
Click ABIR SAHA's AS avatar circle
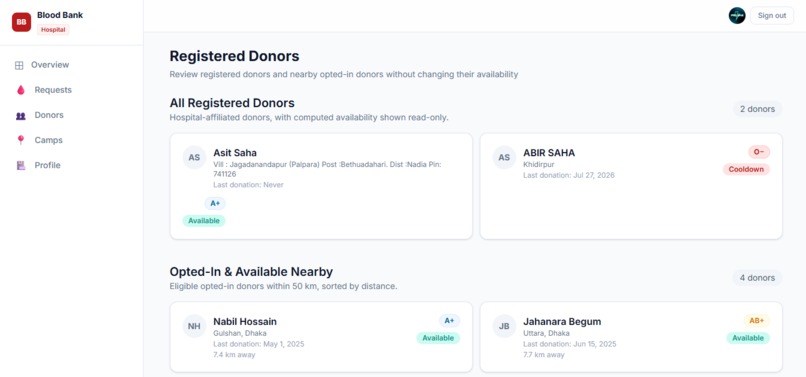tap(504, 157)
